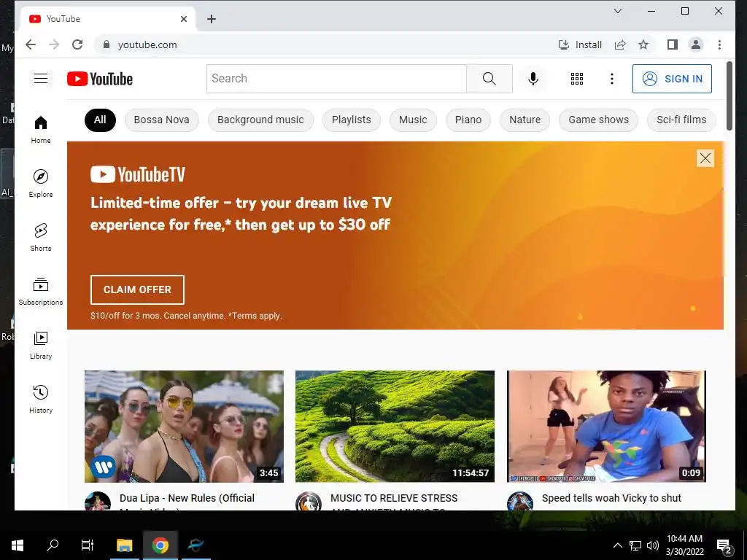The image size is (747, 560).
Task: Select the Piano chip
Action: tap(468, 120)
